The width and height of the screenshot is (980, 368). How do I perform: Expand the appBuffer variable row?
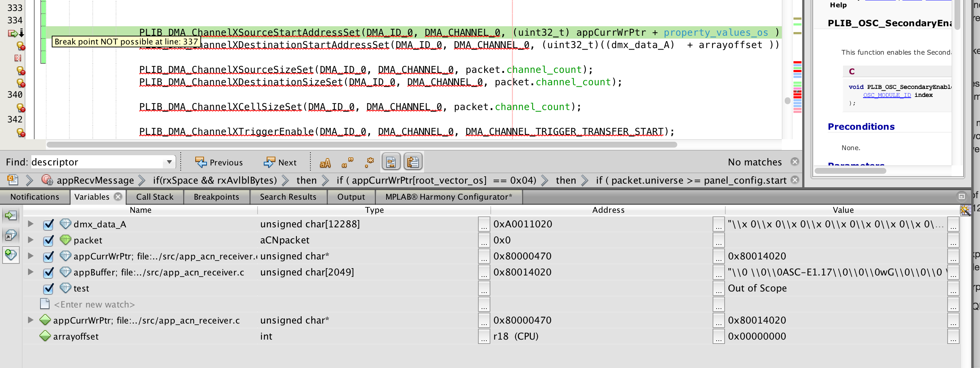click(x=31, y=272)
